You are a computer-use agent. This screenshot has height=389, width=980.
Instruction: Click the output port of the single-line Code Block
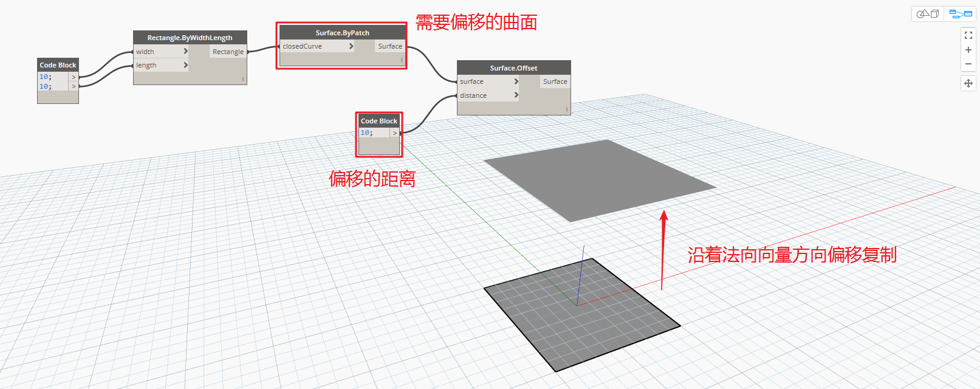point(394,133)
